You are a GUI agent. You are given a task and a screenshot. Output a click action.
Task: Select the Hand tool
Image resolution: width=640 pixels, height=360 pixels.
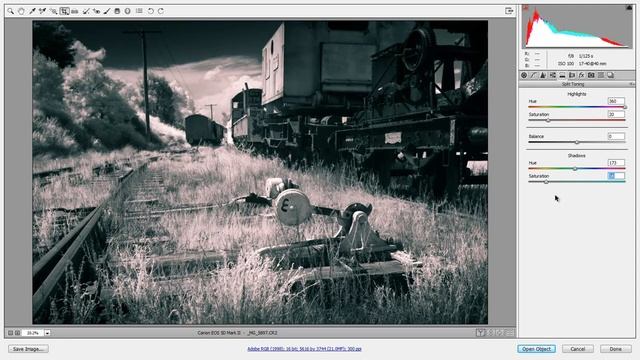click(21, 11)
